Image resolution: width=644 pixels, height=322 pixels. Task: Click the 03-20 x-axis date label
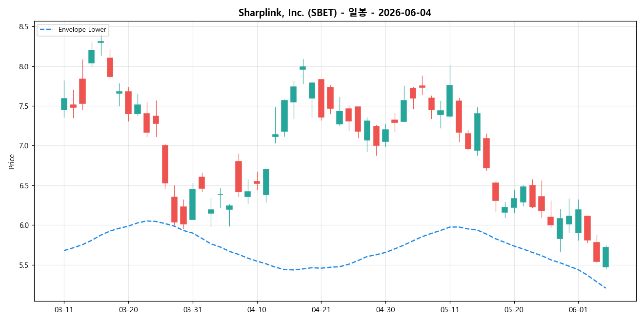[128, 310]
